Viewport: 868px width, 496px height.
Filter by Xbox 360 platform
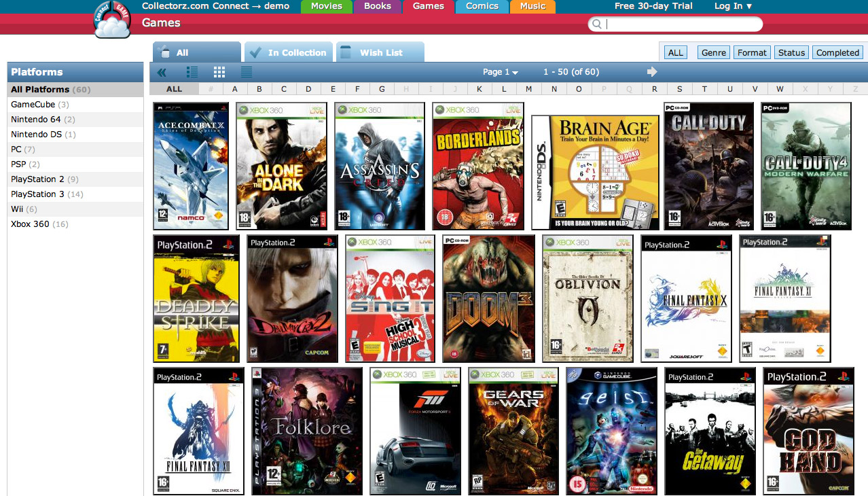(x=75, y=224)
